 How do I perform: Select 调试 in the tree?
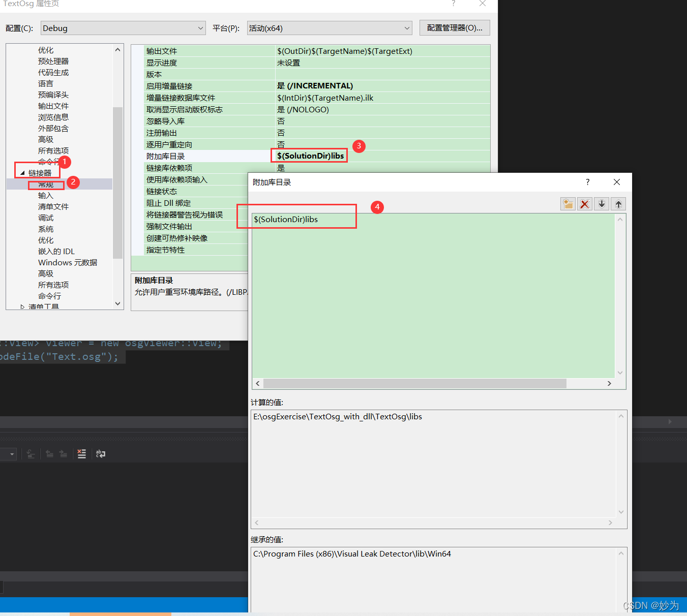click(46, 218)
